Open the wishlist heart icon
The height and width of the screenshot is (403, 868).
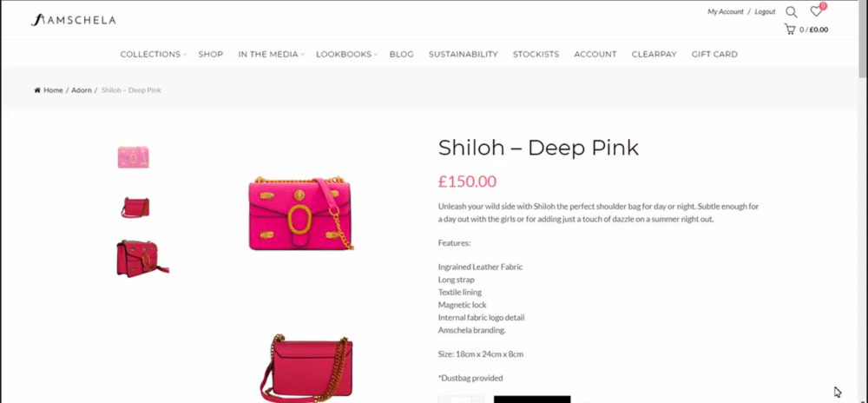point(816,11)
